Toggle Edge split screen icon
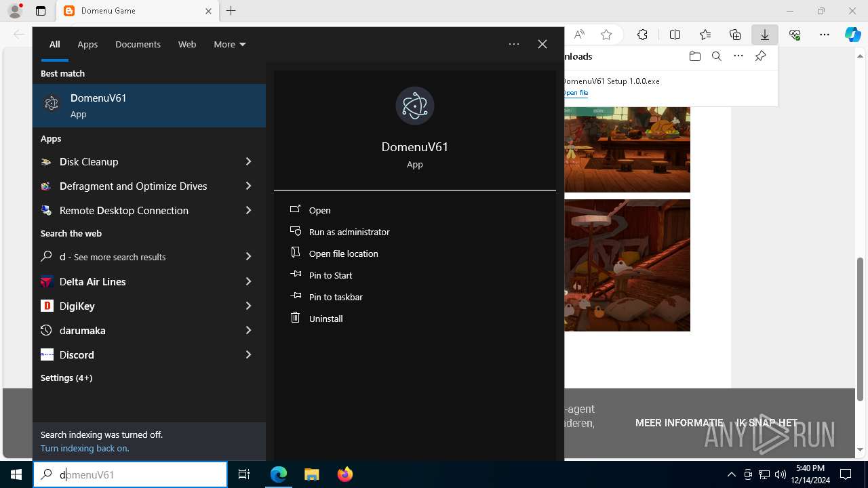 click(x=675, y=35)
